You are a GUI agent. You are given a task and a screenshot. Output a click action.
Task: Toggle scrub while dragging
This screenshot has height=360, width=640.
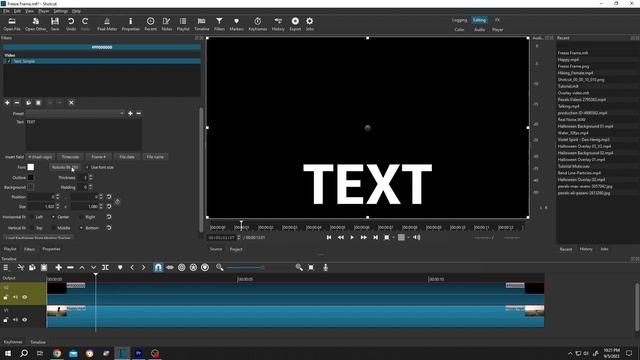point(170,267)
